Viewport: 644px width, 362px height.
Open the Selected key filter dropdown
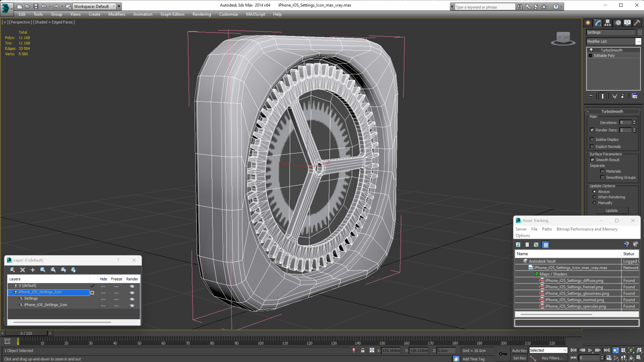[548, 350]
